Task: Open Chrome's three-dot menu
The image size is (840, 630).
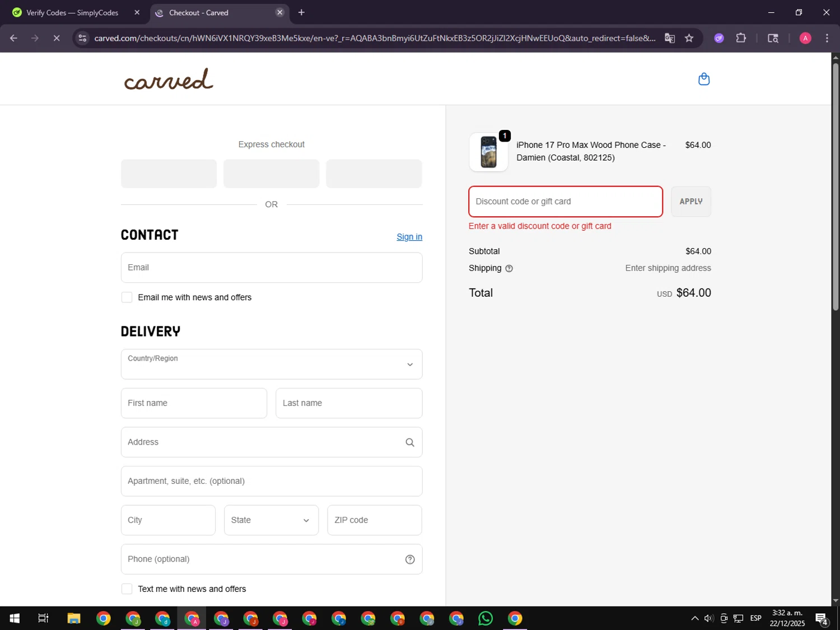Action: pyautogui.click(x=827, y=38)
